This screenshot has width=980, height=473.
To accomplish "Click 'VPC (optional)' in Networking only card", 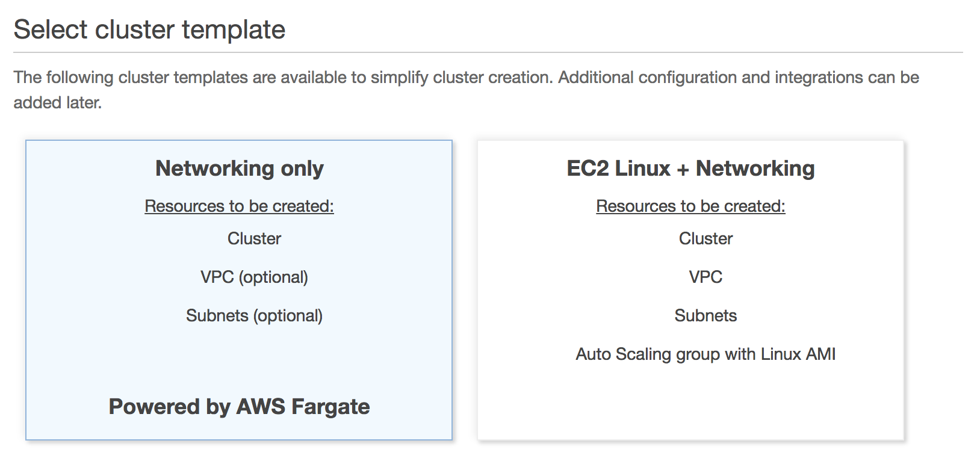I will click(x=254, y=277).
